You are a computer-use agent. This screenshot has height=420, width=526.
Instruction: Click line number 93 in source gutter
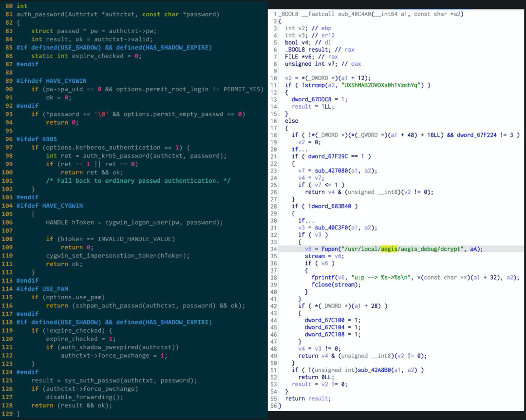[9, 114]
